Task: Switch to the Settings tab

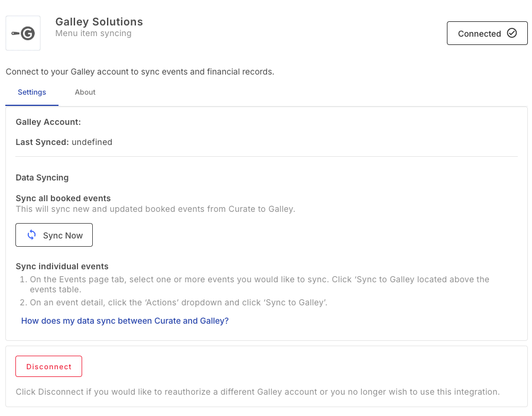Action: 32,92
